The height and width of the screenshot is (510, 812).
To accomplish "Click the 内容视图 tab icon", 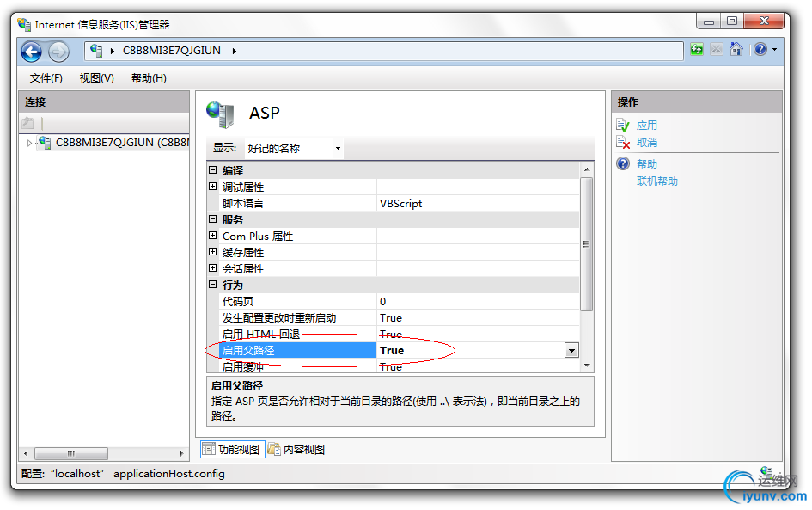I will point(274,449).
